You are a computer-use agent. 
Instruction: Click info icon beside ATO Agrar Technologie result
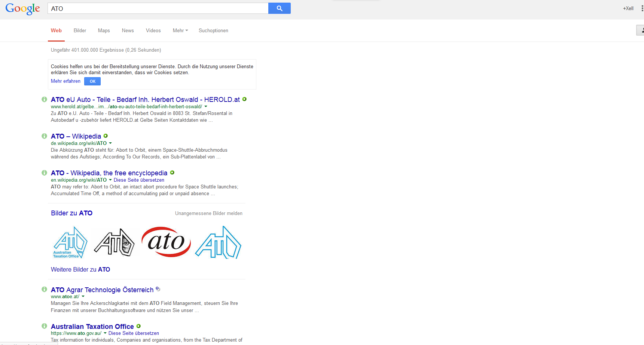click(44, 289)
